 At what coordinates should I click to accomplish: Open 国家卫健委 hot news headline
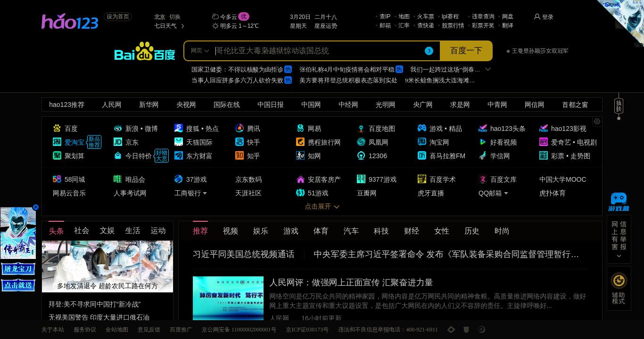[x=237, y=69]
